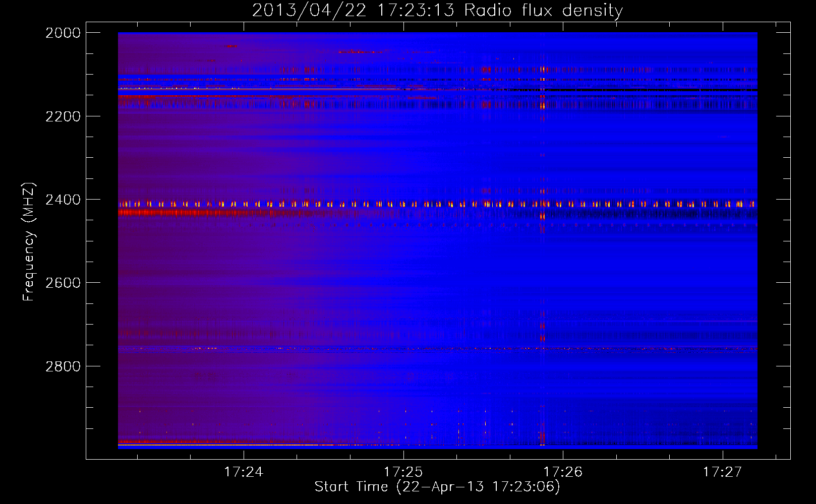Screen dimensions: 816x504
Task: Click the 2800 frequency tick label
Action: point(63,366)
